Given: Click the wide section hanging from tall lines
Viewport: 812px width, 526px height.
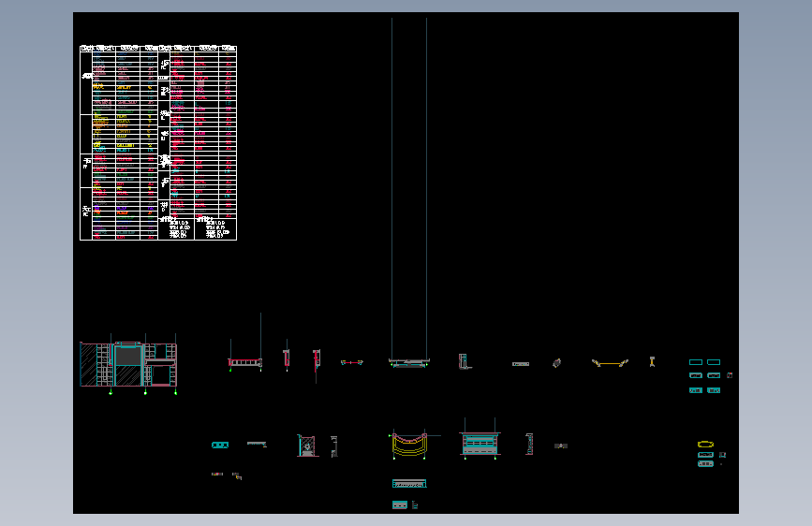Looking at the screenshot, I should pos(409,363).
